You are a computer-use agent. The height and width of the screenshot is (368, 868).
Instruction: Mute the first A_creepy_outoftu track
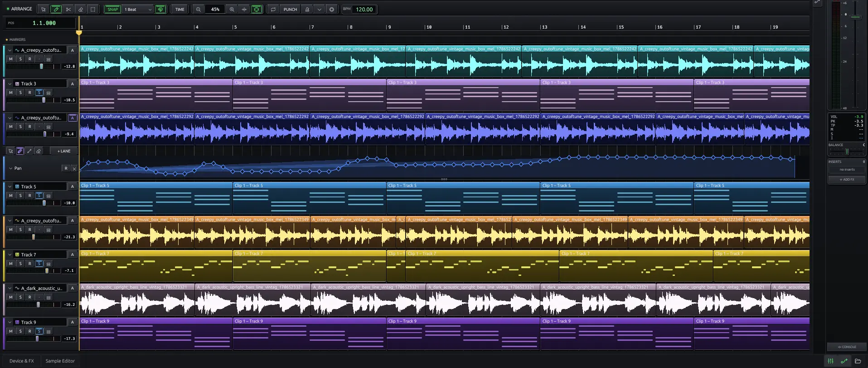pos(11,59)
